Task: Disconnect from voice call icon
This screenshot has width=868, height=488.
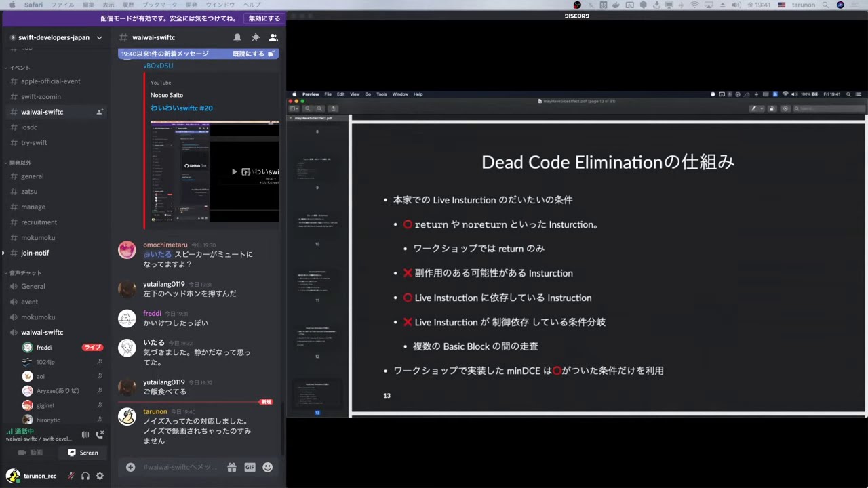Action: pos(100,434)
